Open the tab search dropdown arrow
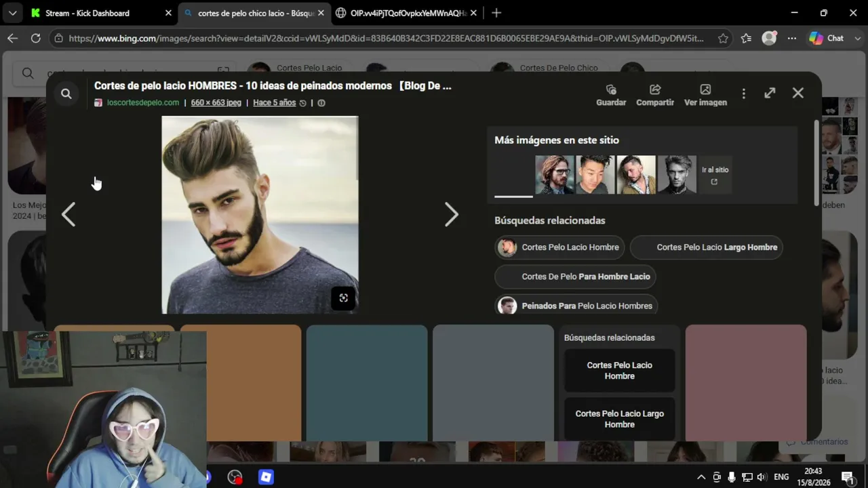 click(x=12, y=13)
